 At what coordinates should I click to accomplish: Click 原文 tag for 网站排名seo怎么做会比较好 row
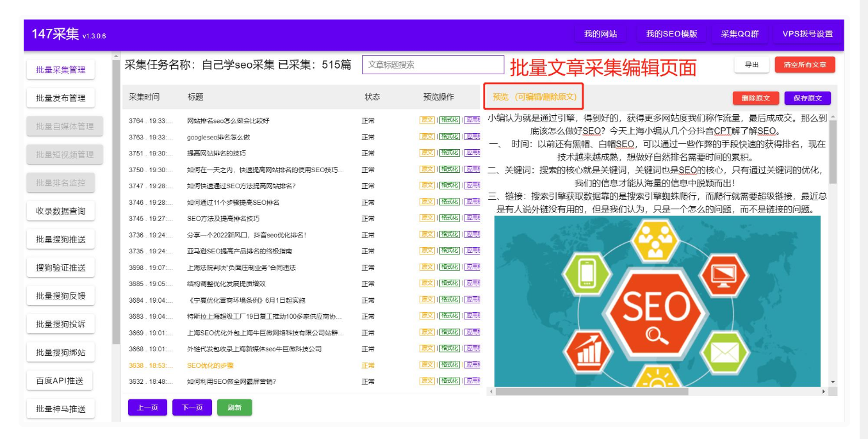(427, 120)
